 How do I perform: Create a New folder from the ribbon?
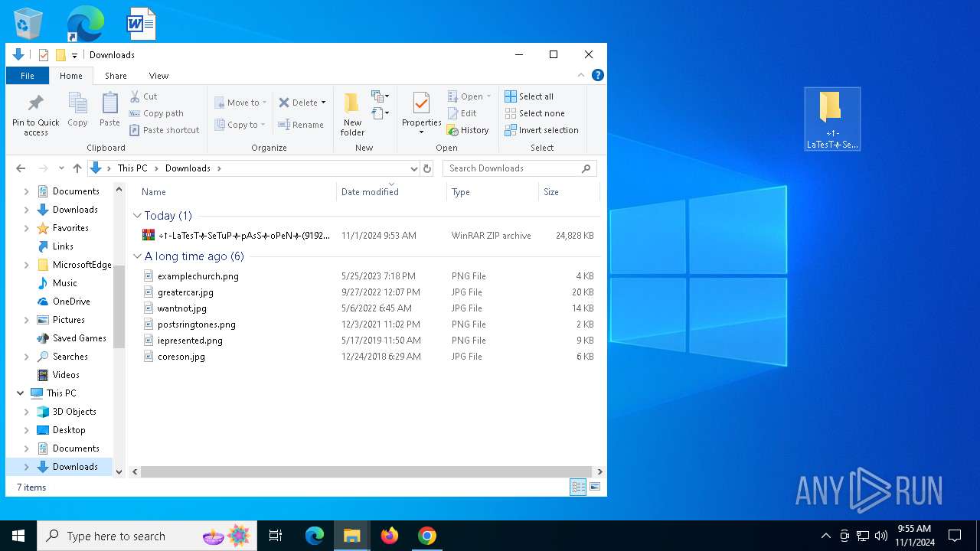352,115
